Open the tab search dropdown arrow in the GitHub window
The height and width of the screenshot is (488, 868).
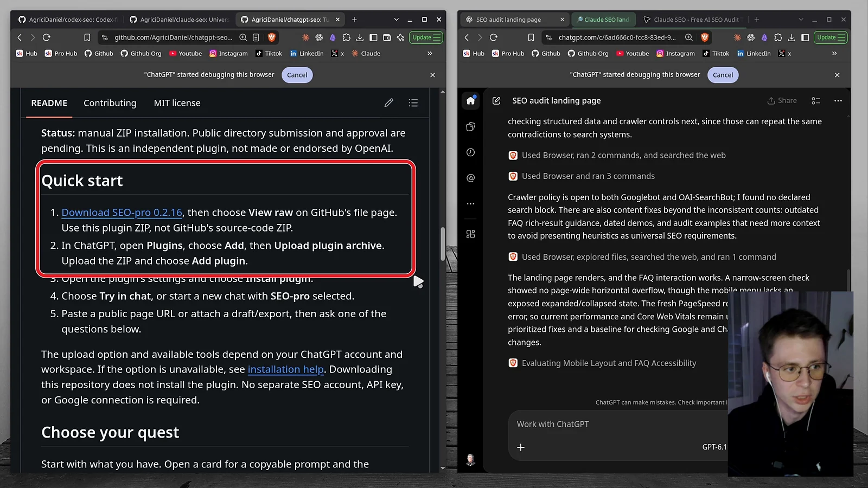click(397, 20)
